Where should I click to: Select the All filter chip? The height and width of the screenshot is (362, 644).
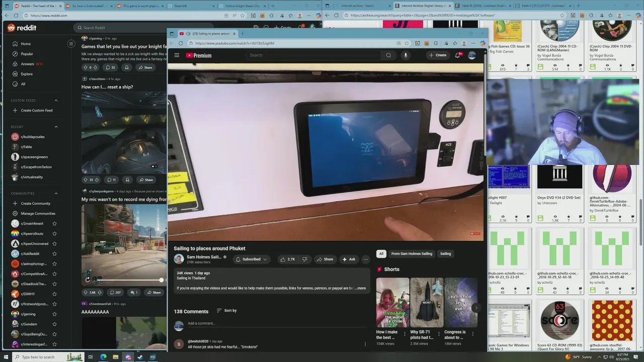[x=381, y=254]
